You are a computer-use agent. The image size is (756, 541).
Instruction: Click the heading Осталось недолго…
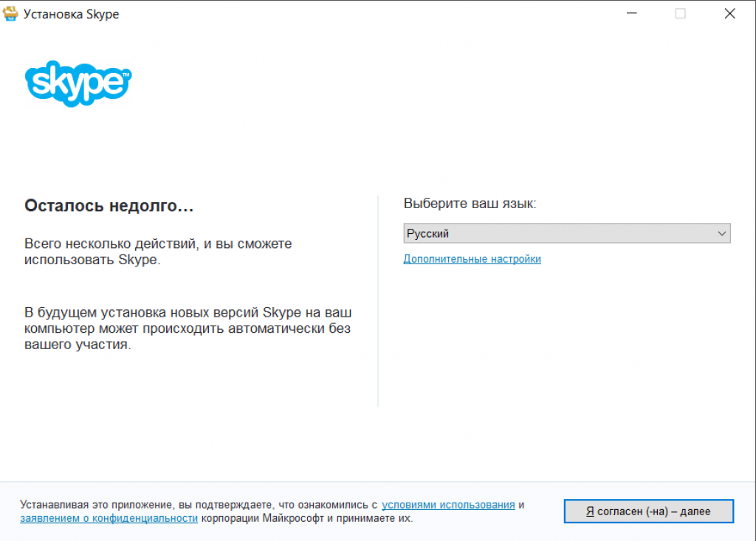tap(109, 205)
